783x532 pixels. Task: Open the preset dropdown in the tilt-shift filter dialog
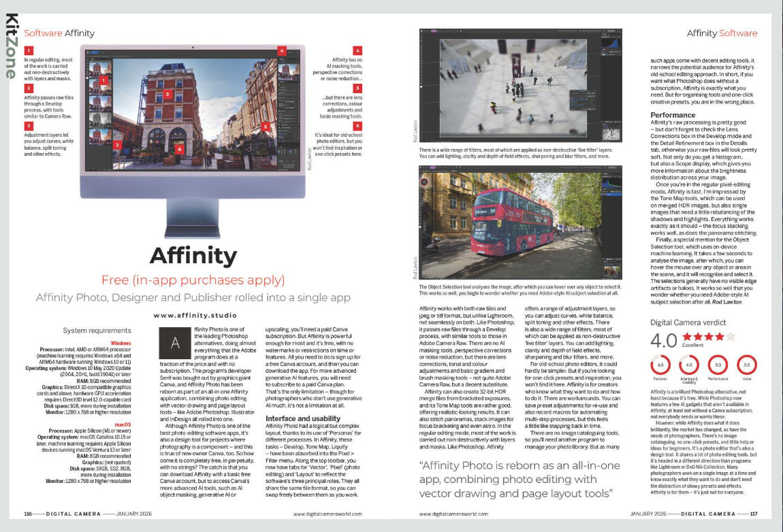[x=591, y=96]
